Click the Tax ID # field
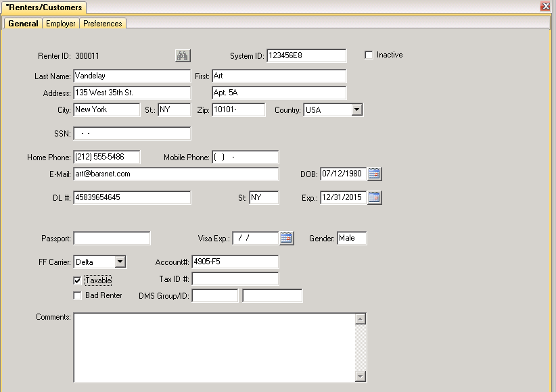Screen dimensions: 556x392 point(235,279)
